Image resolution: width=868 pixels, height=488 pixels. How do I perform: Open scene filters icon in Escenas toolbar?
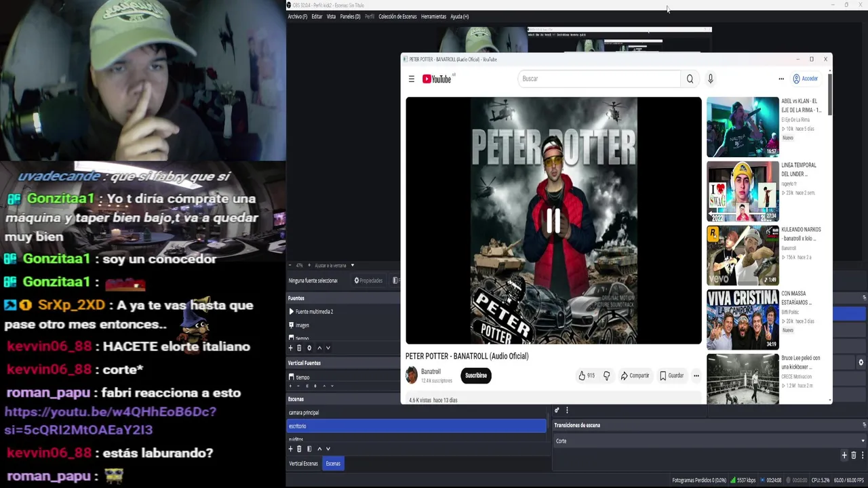(309, 449)
